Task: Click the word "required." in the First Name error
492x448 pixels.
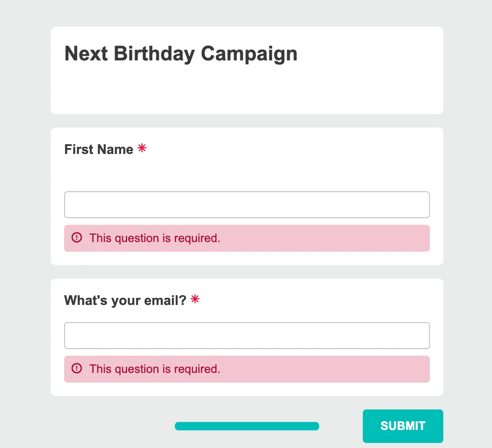Action: pos(197,239)
